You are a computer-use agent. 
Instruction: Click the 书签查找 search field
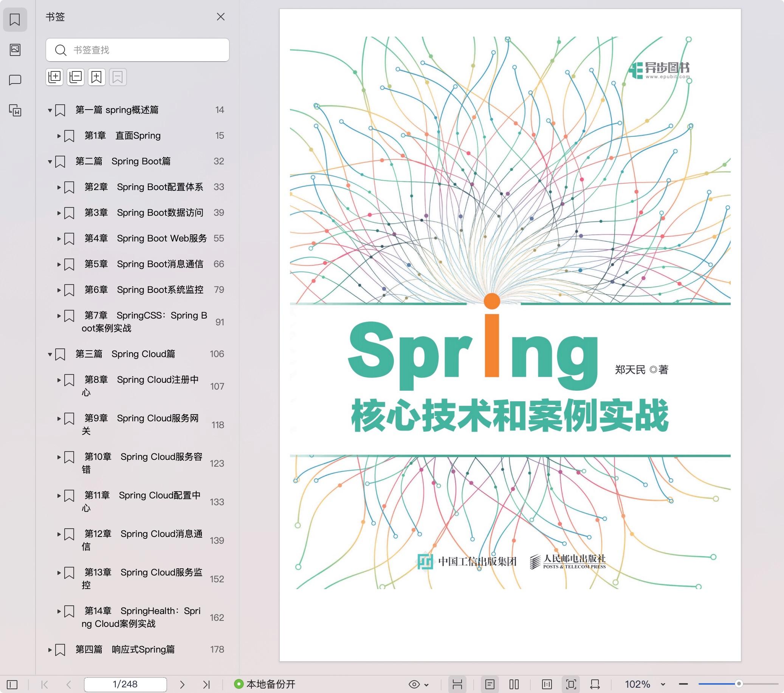coord(137,50)
